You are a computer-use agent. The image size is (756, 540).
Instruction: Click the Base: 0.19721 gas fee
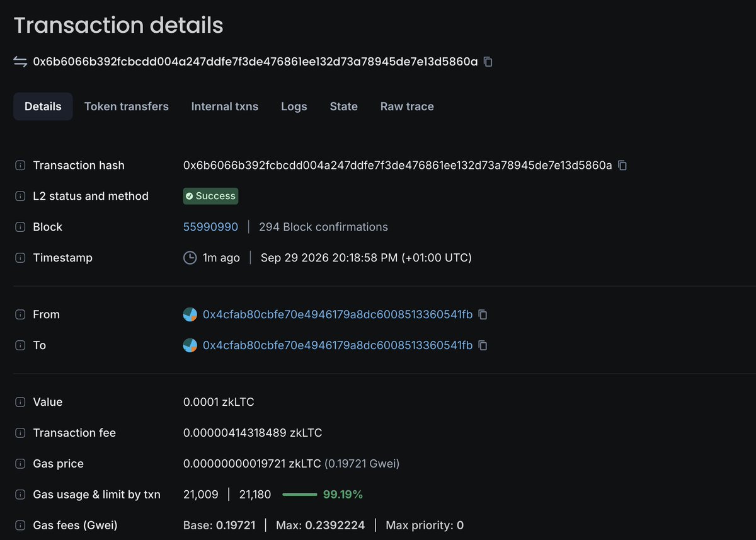point(219,526)
